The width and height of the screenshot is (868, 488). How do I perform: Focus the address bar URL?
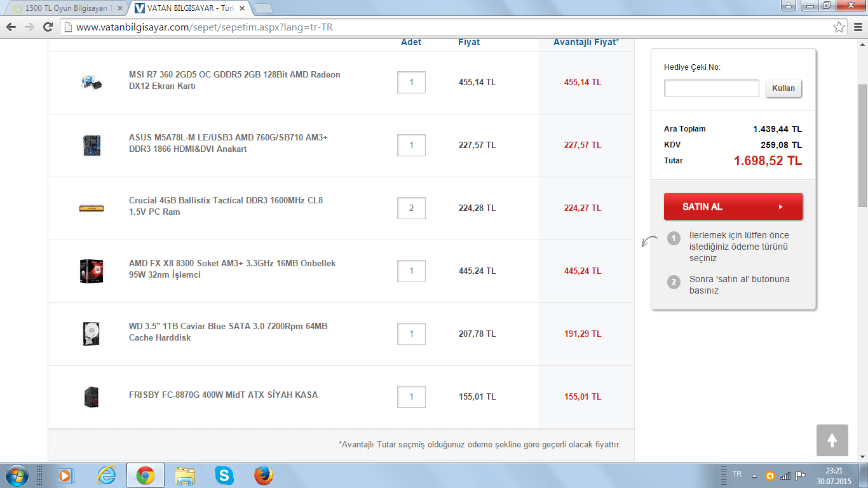coord(445,27)
